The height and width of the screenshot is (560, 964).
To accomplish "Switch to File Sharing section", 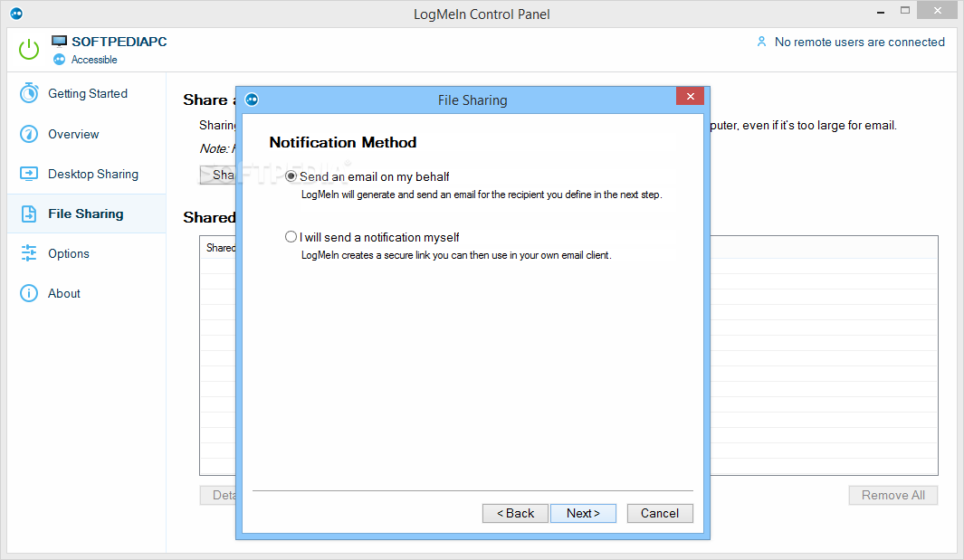I will click(87, 214).
